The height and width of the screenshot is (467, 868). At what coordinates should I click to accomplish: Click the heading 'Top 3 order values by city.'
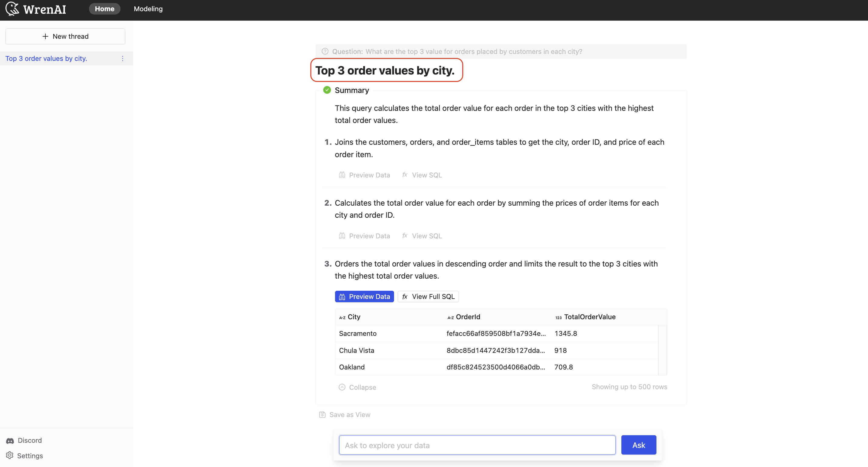385,71
